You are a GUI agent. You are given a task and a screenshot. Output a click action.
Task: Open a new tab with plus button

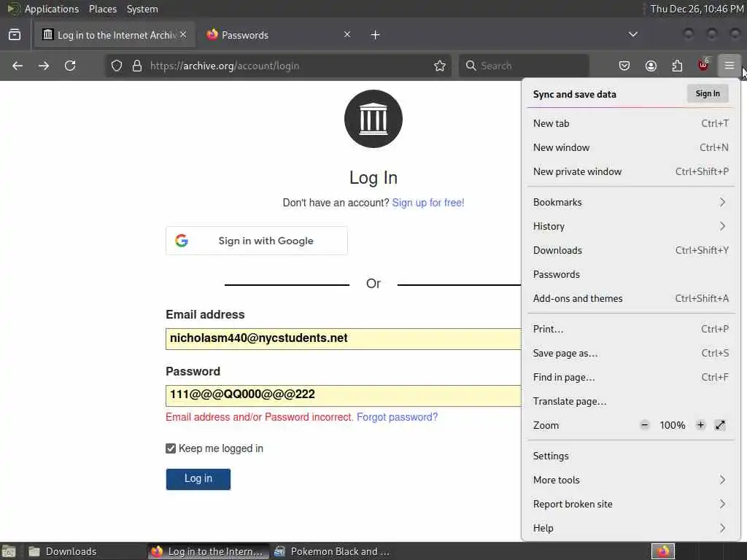click(x=376, y=35)
